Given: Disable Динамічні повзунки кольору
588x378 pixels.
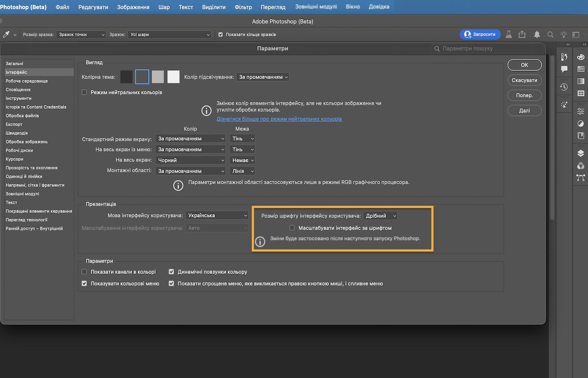Looking at the screenshot, I should tap(171, 271).
